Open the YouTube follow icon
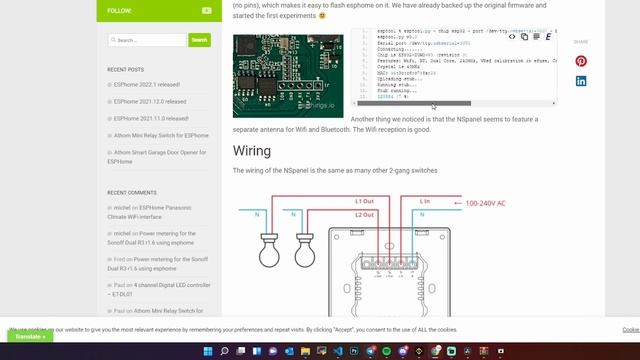This screenshot has width=640, height=360. point(207,11)
